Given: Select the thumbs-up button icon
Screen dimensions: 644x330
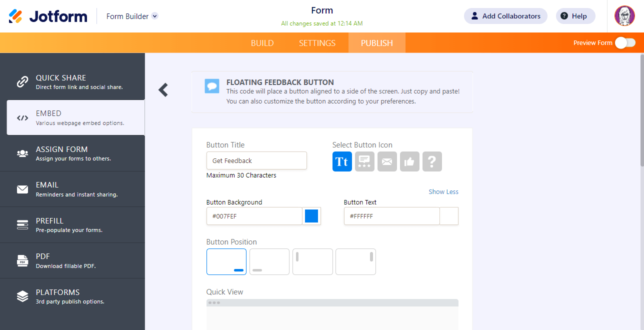Looking at the screenshot, I should tap(409, 161).
